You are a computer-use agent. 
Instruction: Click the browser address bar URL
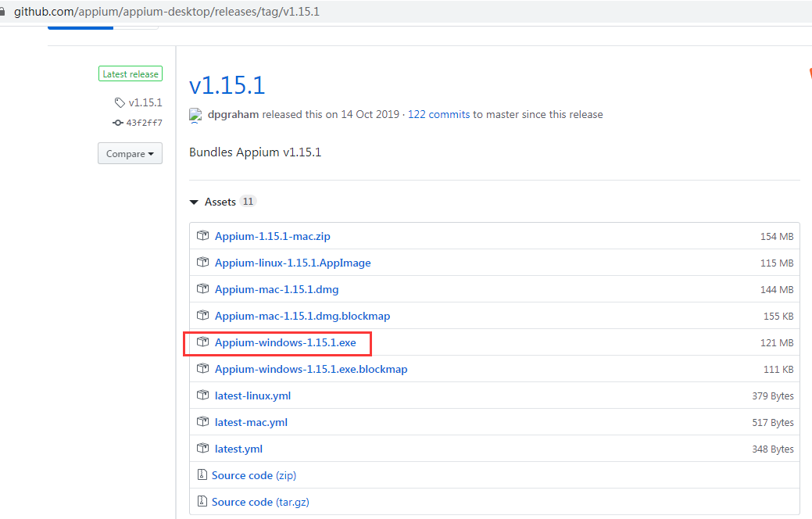(x=166, y=12)
